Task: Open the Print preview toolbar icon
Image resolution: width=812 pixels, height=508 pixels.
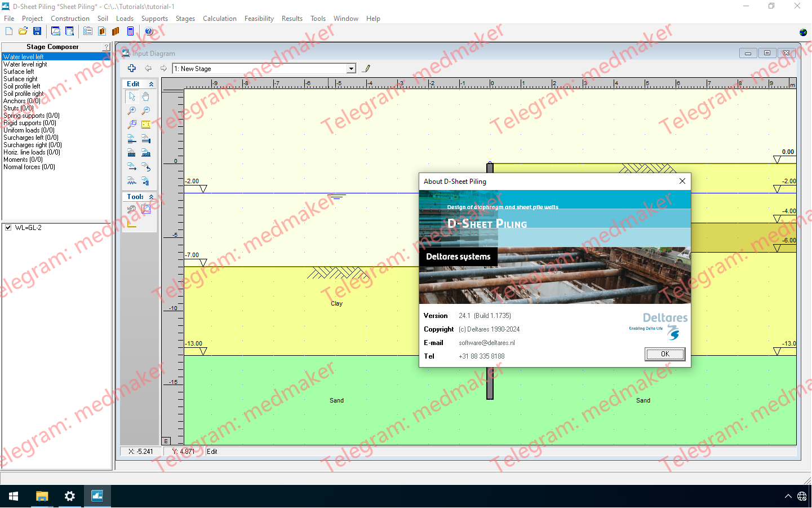Action: click(69, 32)
